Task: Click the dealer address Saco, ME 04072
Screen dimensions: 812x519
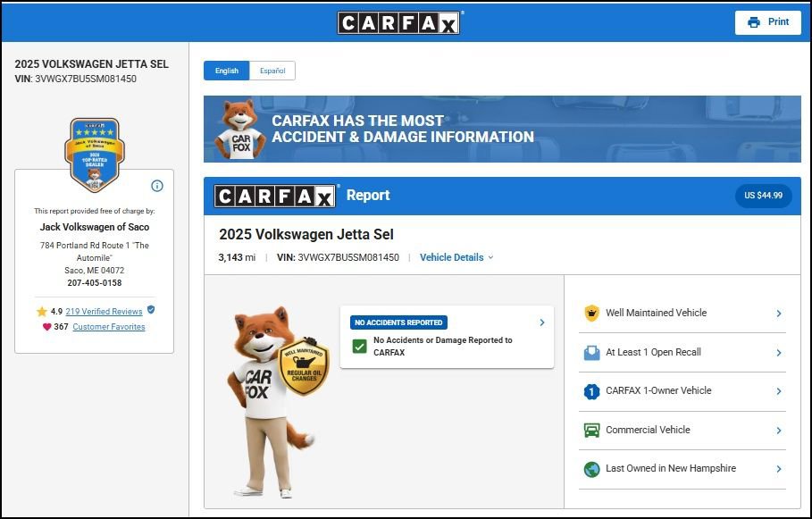Action: point(95,271)
